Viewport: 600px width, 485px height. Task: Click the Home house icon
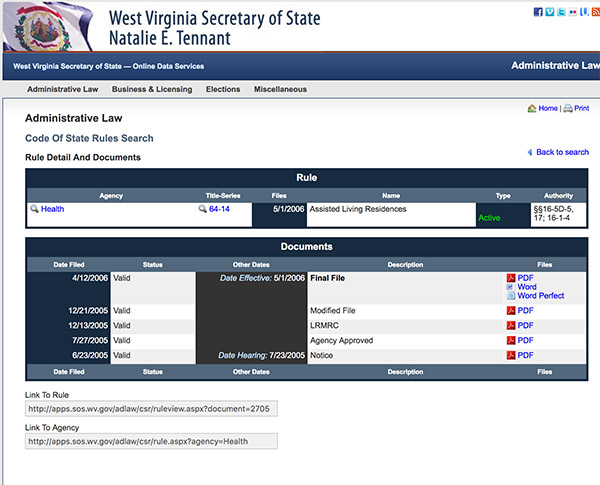532,108
